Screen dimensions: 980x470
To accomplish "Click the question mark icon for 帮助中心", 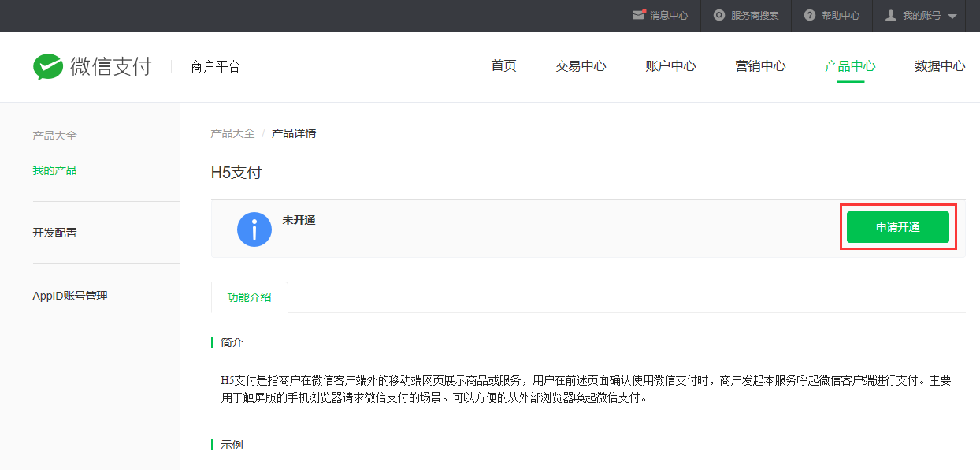I will coord(809,15).
